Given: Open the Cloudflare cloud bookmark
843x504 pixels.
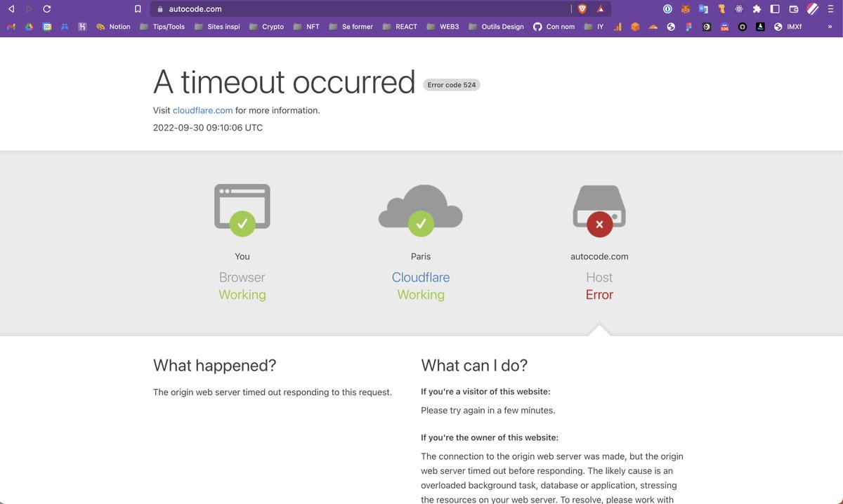Looking at the screenshot, I should coord(653,27).
